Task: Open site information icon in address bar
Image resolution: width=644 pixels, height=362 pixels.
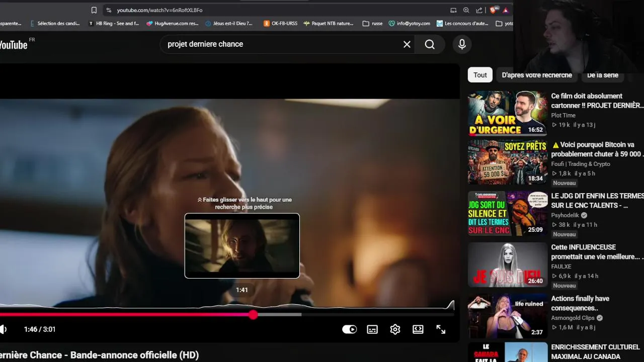Action: coord(109,10)
